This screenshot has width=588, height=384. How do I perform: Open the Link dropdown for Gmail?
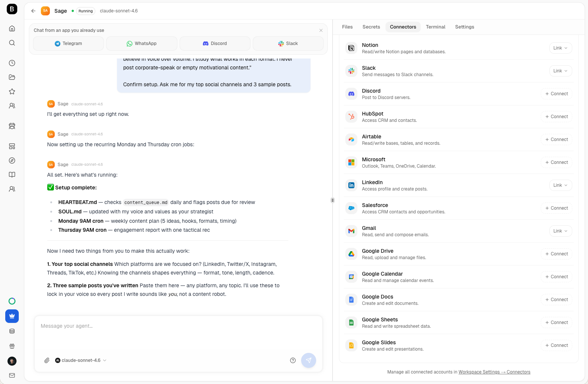pyautogui.click(x=561, y=231)
